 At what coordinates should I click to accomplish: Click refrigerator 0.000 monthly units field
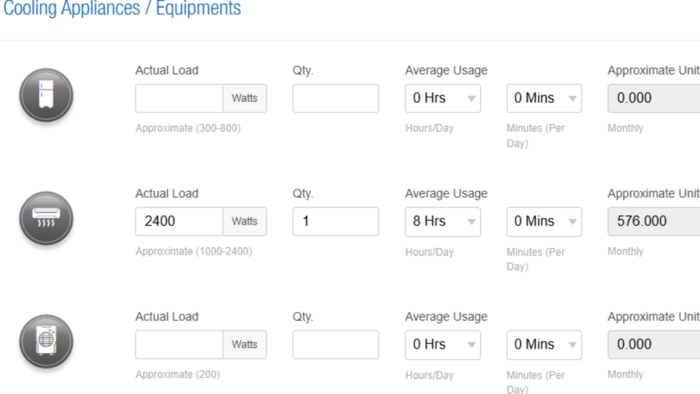[x=654, y=98]
